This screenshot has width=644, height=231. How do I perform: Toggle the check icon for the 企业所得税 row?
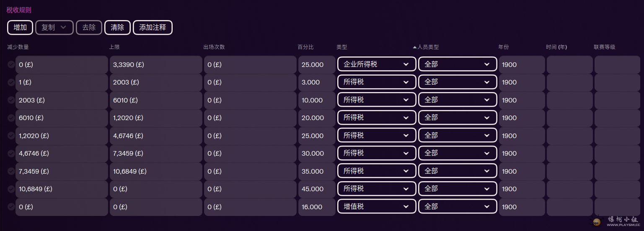tap(11, 64)
